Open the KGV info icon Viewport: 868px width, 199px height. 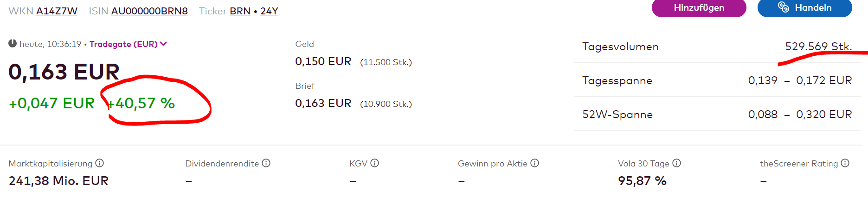[375, 163]
